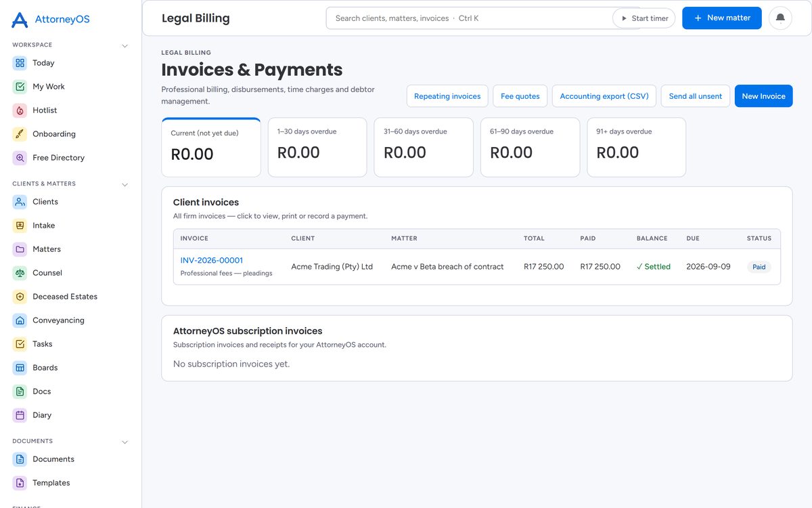This screenshot has width=812, height=508.
Task: Select the 31–60 days overdue card
Action: point(424,147)
